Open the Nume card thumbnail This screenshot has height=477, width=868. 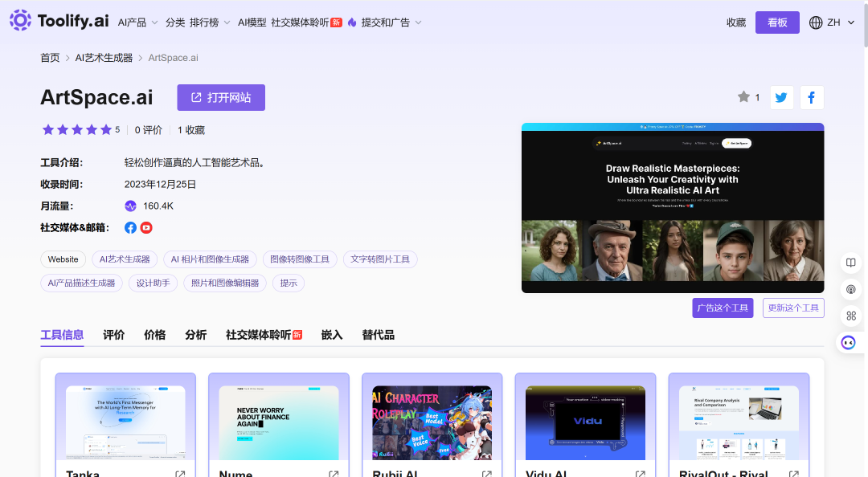click(x=279, y=422)
